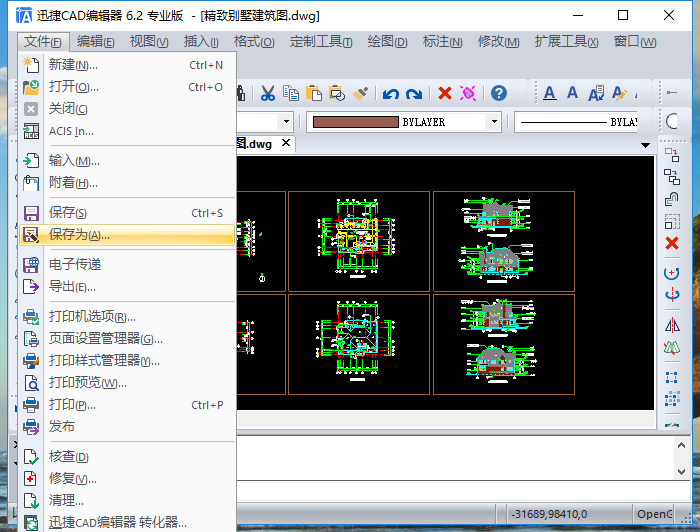Expand the BYLAYER color dropdown arrow
700x532 pixels.
(x=494, y=122)
